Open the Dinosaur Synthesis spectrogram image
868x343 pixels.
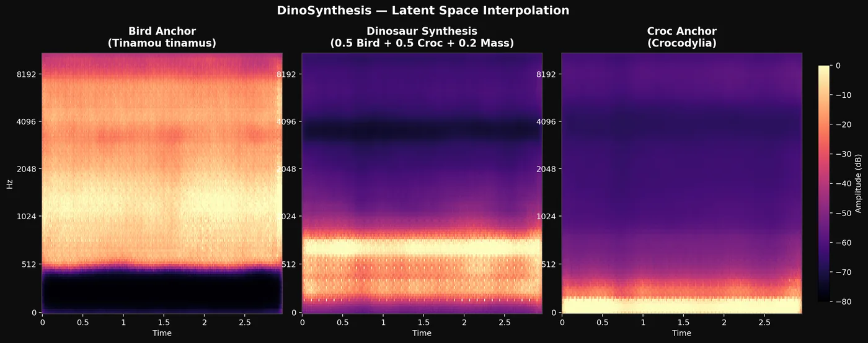(422, 183)
